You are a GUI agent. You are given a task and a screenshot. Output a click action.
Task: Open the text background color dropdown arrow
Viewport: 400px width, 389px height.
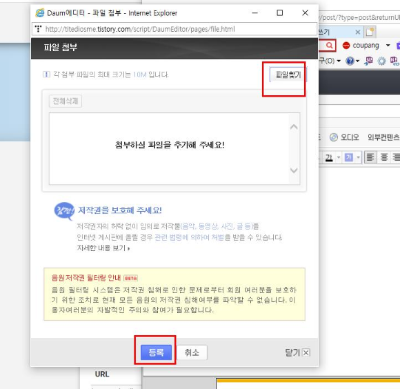(358, 157)
